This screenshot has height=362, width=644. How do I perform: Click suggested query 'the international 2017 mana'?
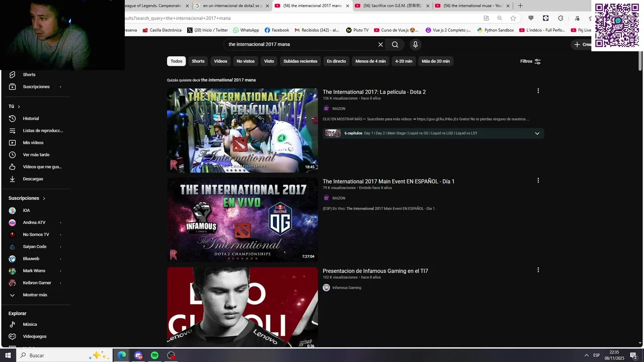tap(228, 80)
